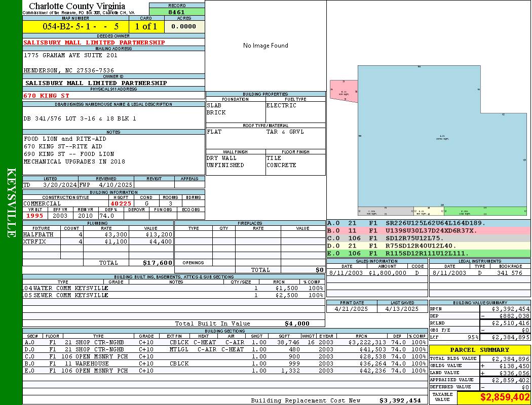Screen dimensions: 532x405
Task: Click wall finish 'DRY WALL'
Action: 221,158
